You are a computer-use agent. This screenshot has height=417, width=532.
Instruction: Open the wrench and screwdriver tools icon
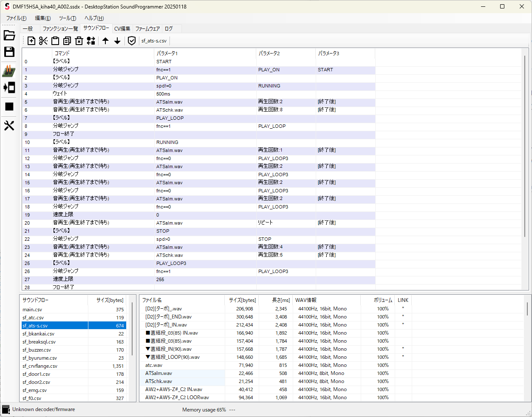(9, 125)
